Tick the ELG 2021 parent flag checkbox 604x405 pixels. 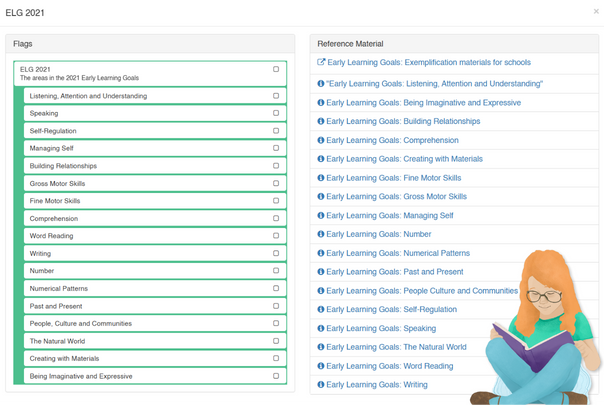tap(276, 70)
